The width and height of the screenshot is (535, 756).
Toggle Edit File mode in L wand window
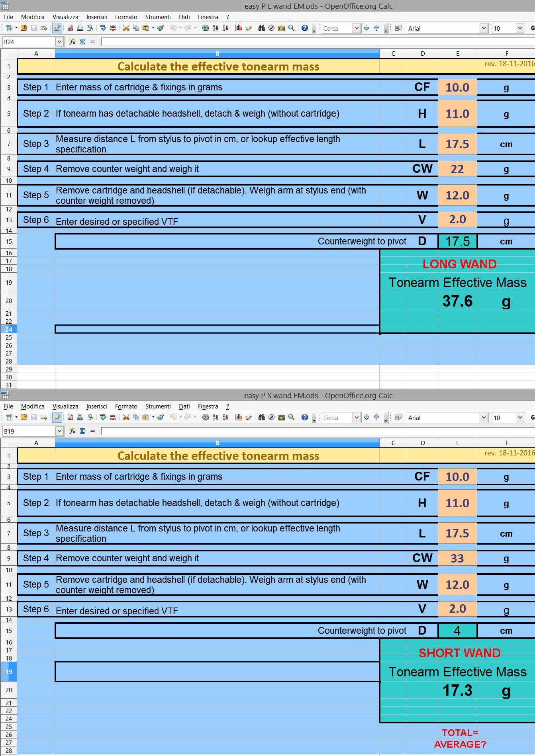pyautogui.click(x=57, y=28)
